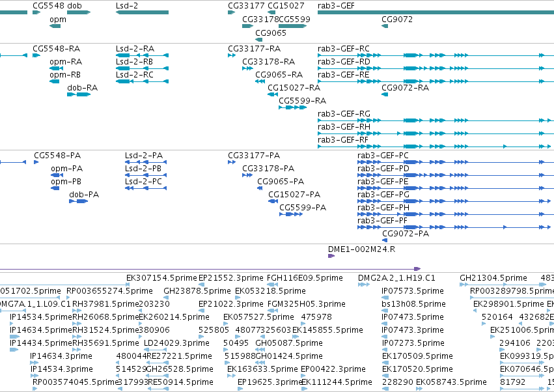Select the dob gene label
The image size is (554, 392).
coord(74,6)
